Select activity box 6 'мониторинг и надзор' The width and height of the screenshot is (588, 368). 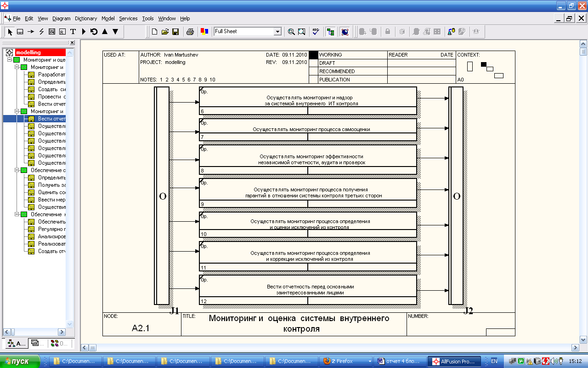[x=308, y=100]
